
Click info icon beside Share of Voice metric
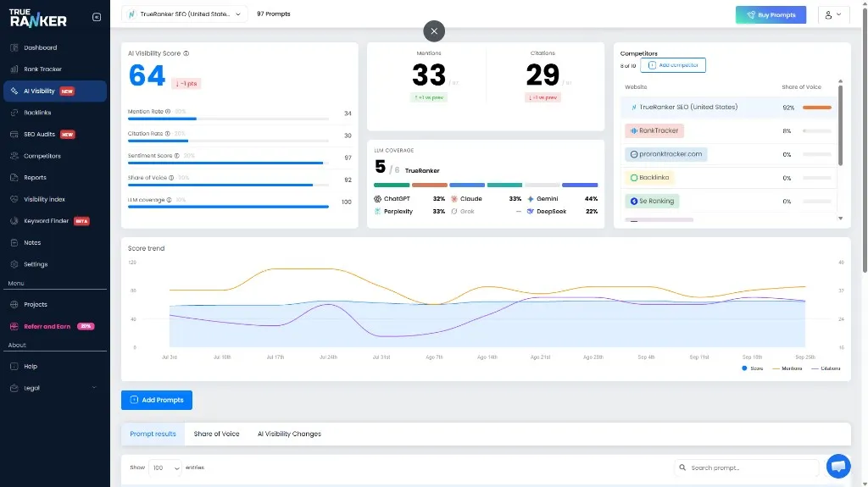tap(171, 178)
